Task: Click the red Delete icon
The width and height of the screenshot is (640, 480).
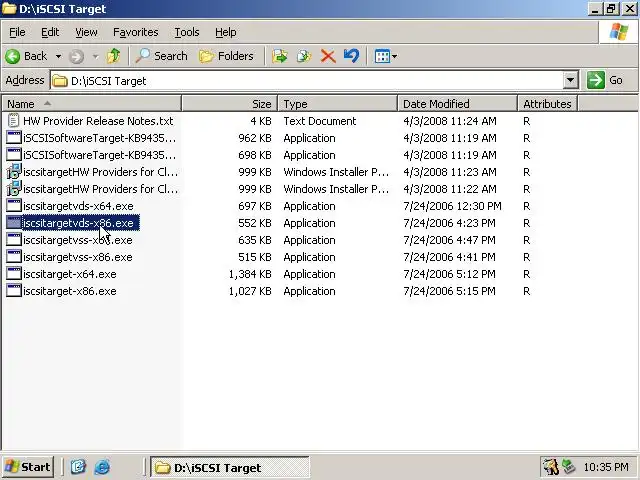Action: point(328,56)
